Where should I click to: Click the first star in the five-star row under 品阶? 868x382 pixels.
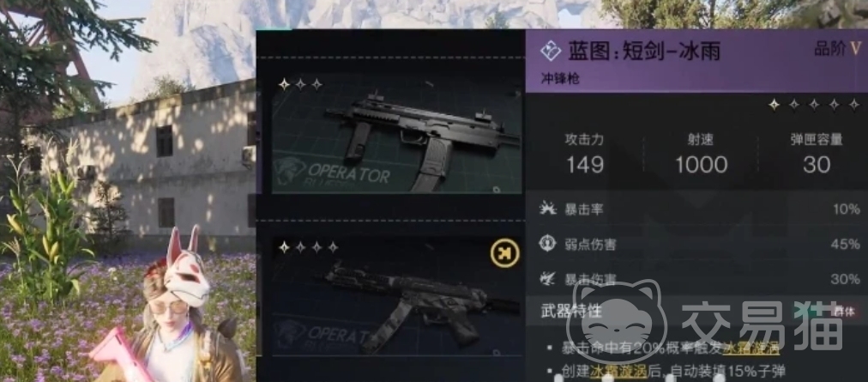click(774, 104)
